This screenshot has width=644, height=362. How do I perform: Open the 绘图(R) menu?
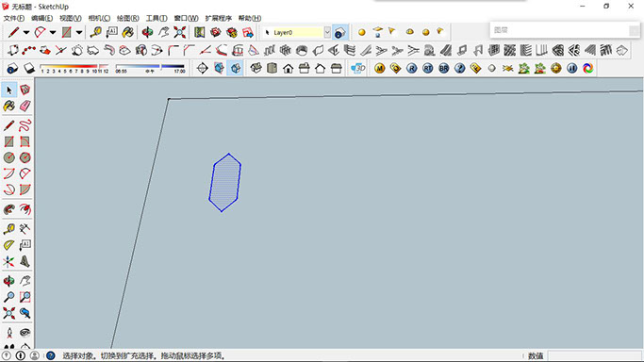pos(127,18)
